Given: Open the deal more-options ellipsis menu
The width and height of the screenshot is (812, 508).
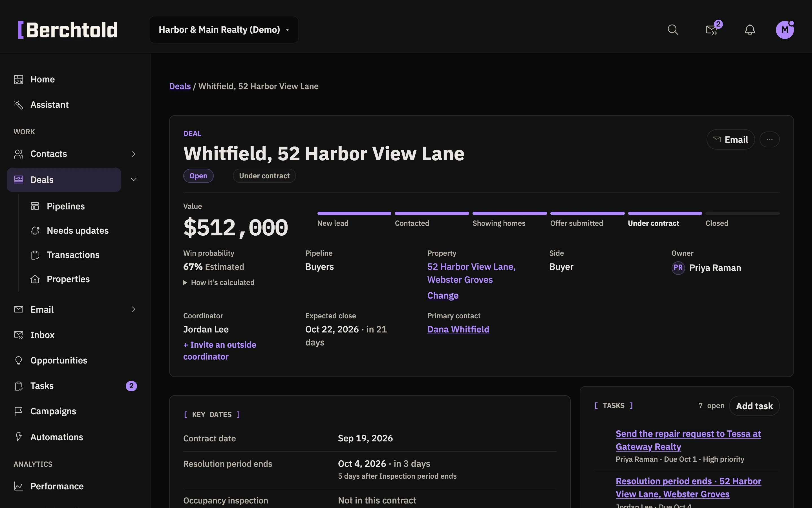Looking at the screenshot, I should [769, 139].
